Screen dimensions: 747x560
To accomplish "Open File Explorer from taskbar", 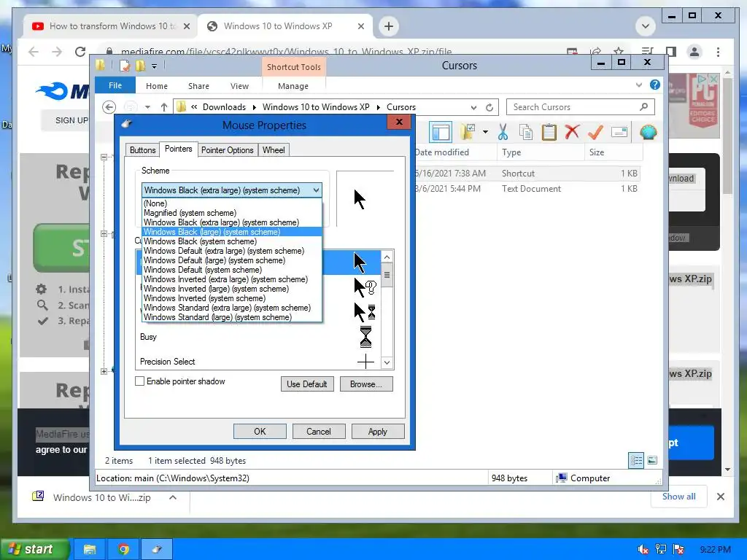I will [90, 550].
